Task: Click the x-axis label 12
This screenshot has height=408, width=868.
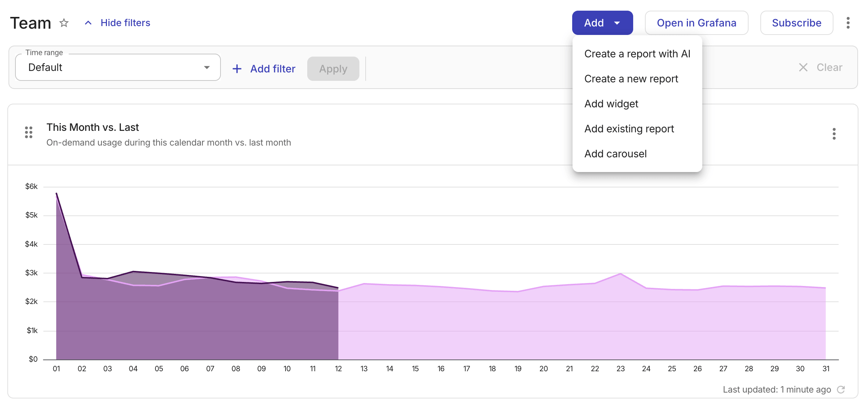Action: click(x=338, y=369)
